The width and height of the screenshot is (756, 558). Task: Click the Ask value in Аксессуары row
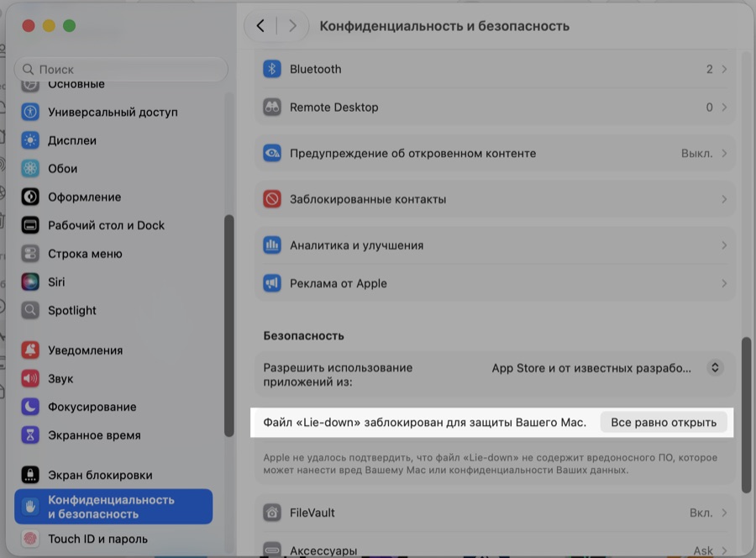click(x=703, y=550)
